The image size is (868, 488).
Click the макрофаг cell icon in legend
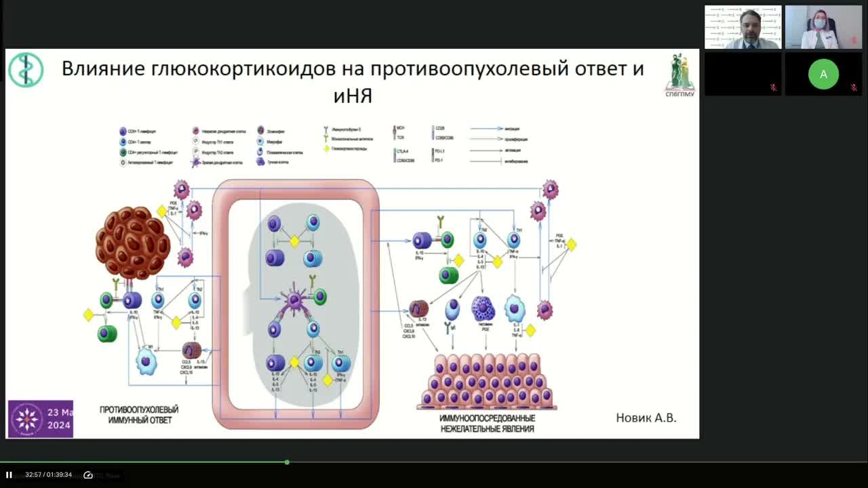click(258, 140)
